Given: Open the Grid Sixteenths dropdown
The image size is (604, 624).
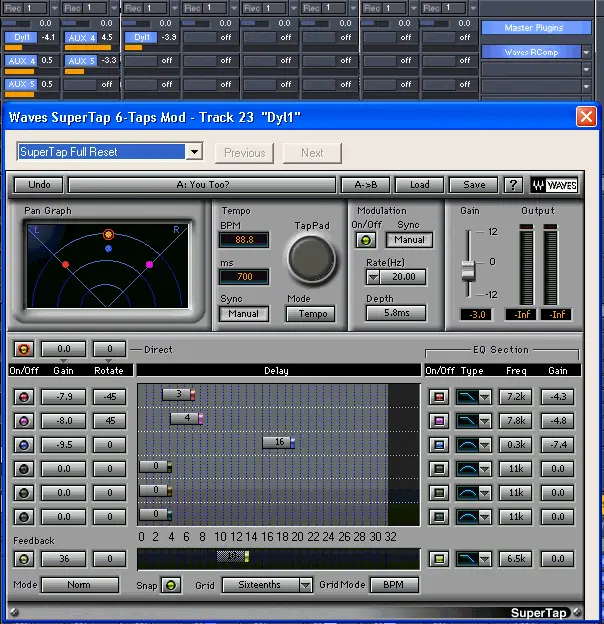Looking at the screenshot, I should [x=305, y=585].
